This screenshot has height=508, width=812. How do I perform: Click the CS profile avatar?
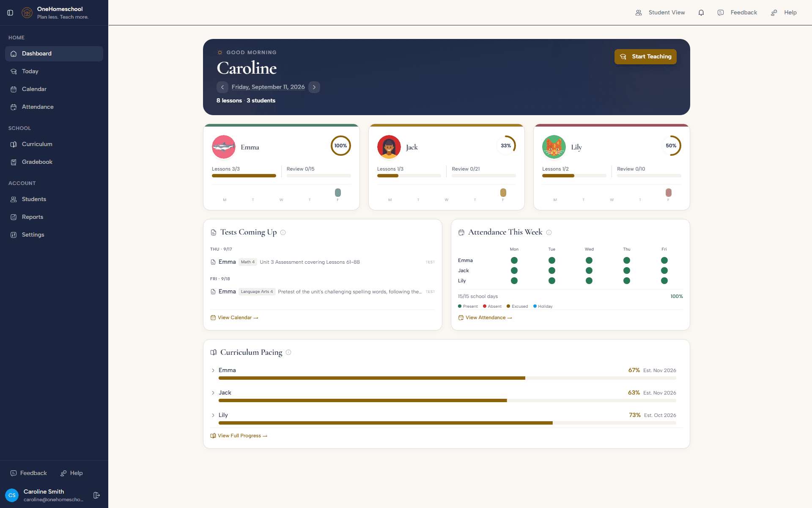coord(12,495)
